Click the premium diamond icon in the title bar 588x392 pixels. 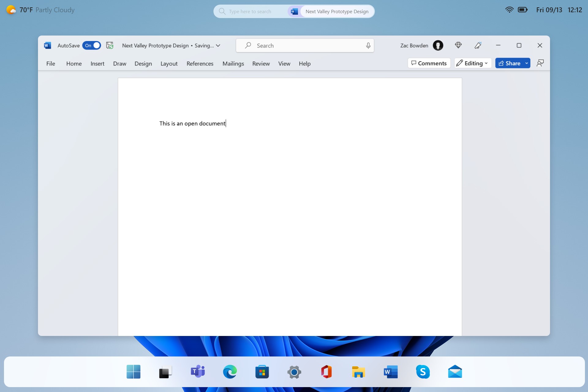[458, 45]
